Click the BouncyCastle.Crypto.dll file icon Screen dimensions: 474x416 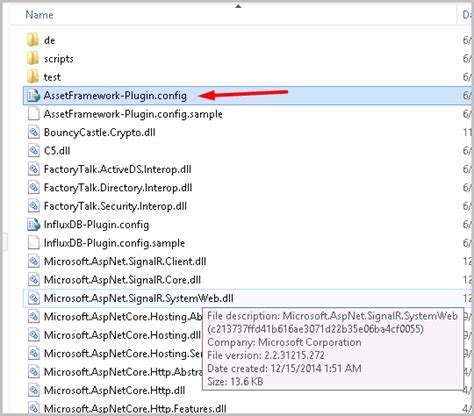coord(33,132)
